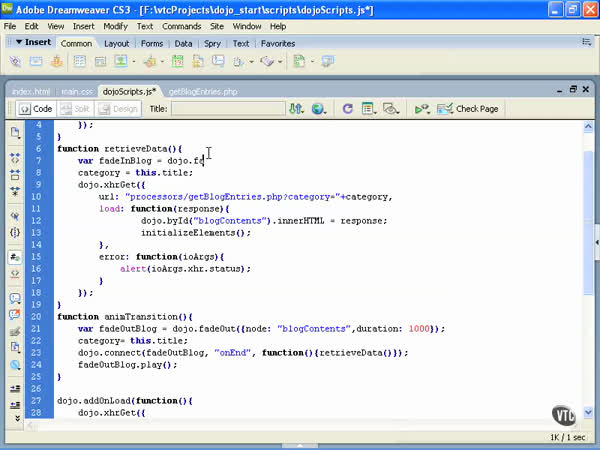
Task: Open the File Management dropdown
Action: point(297,108)
